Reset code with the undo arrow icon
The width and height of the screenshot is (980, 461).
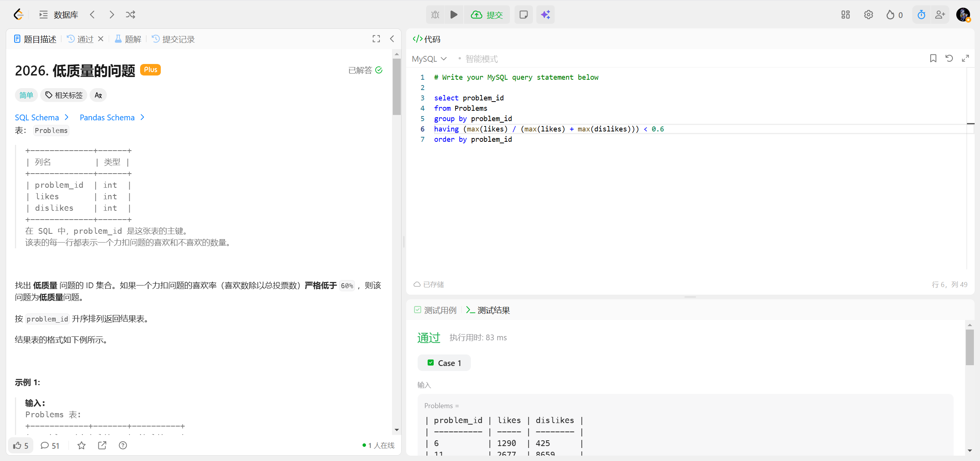[x=949, y=58]
